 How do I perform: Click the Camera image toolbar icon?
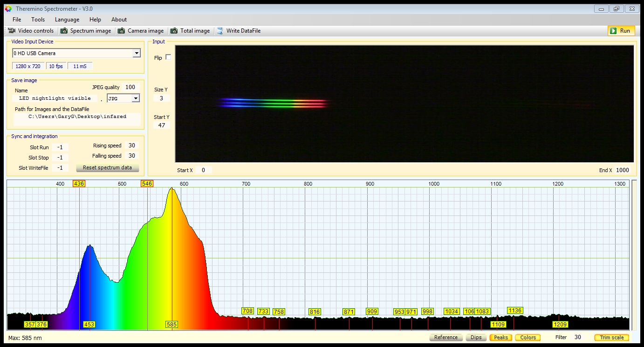pyautogui.click(x=121, y=31)
